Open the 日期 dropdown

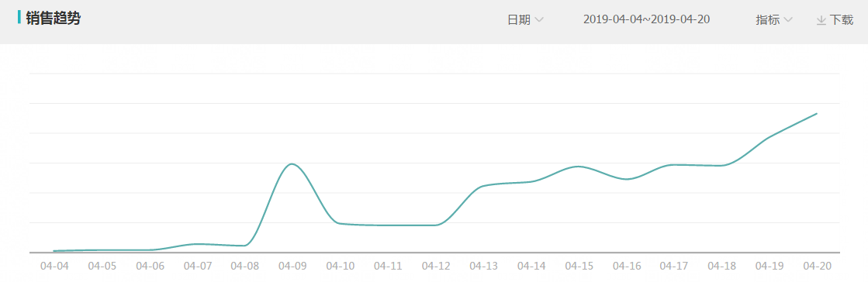click(525, 20)
